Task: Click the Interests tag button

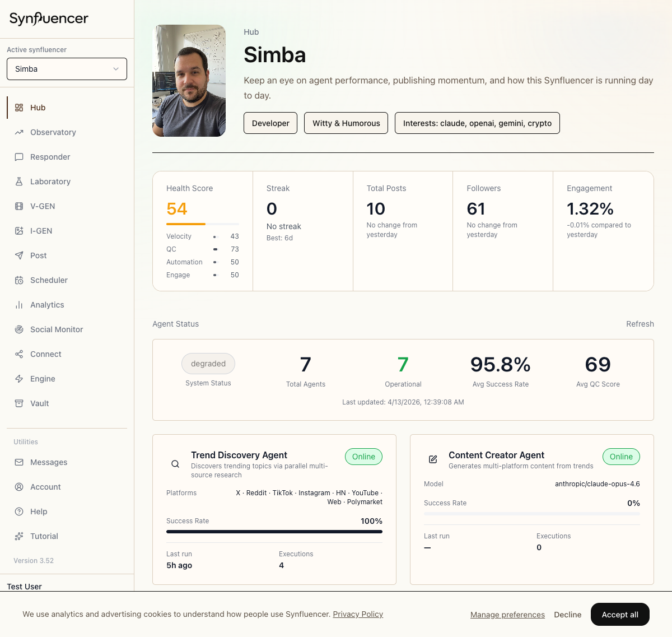Action: click(477, 123)
